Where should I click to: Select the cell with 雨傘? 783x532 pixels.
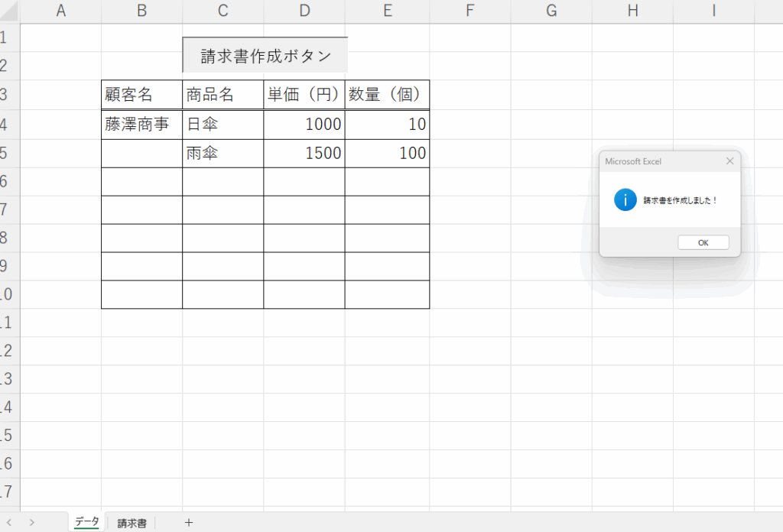[223, 153]
